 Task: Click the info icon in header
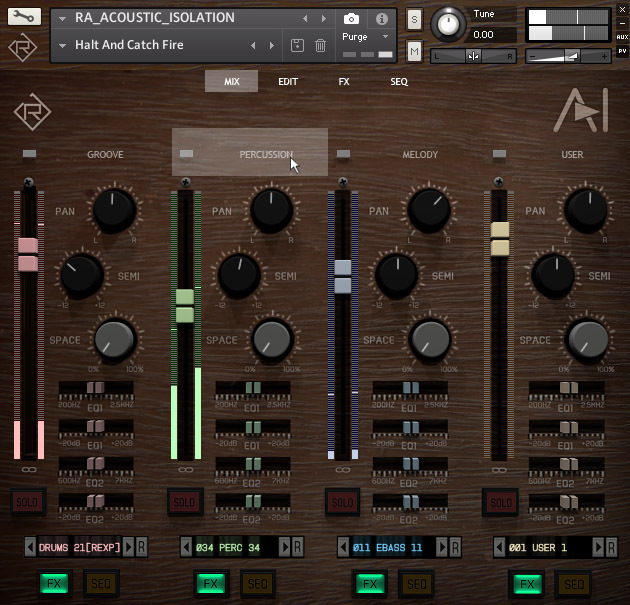point(382,18)
